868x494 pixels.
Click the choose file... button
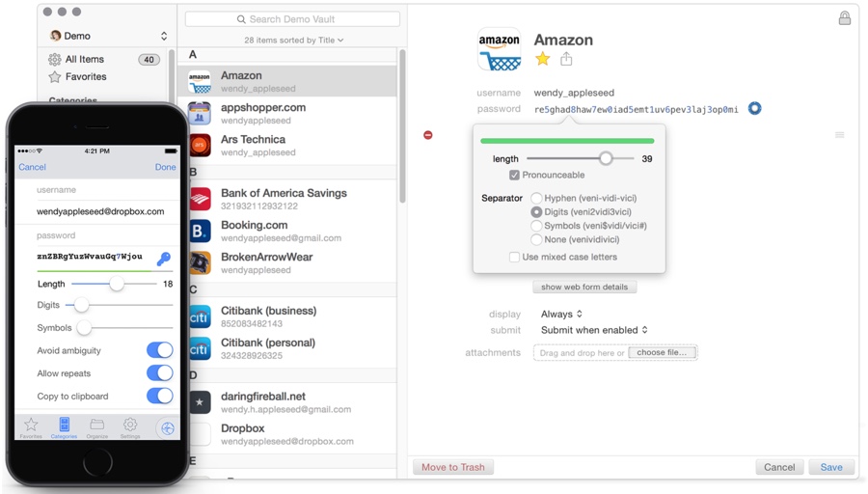(x=662, y=352)
